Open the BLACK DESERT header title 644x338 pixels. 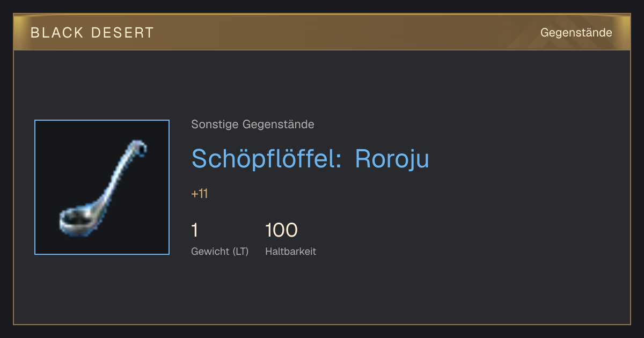tap(92, 33)
